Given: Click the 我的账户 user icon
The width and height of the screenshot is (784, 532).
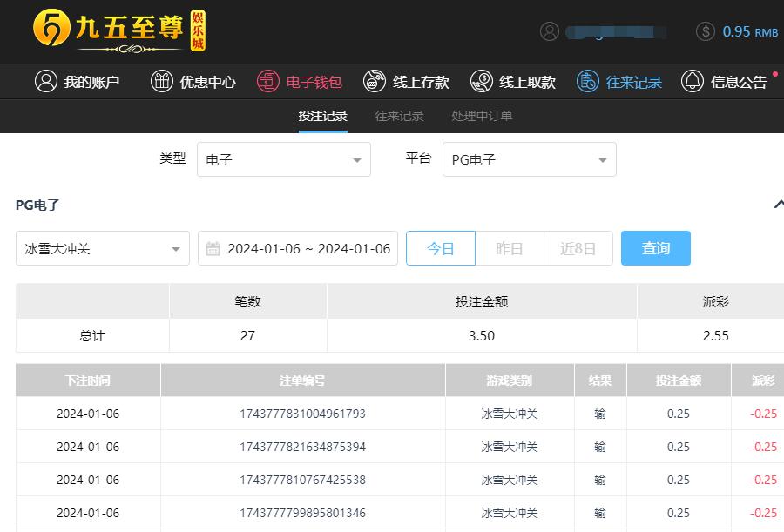Looking at the screenshot, I should click(x=45, y=82).
